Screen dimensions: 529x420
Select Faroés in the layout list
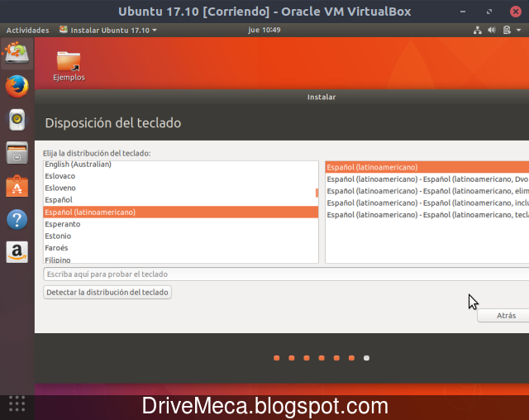point(181,248)
